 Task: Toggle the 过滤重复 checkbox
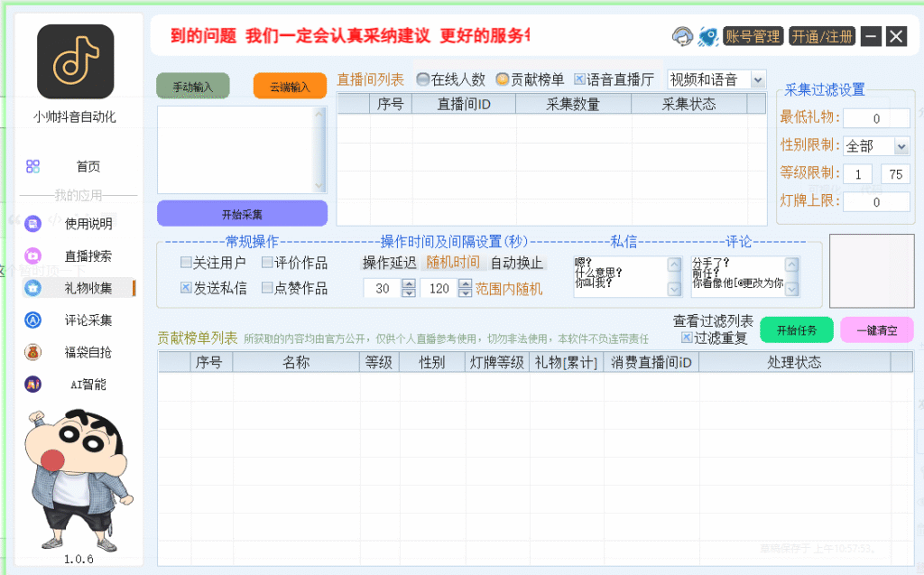[x=687, y=338]
